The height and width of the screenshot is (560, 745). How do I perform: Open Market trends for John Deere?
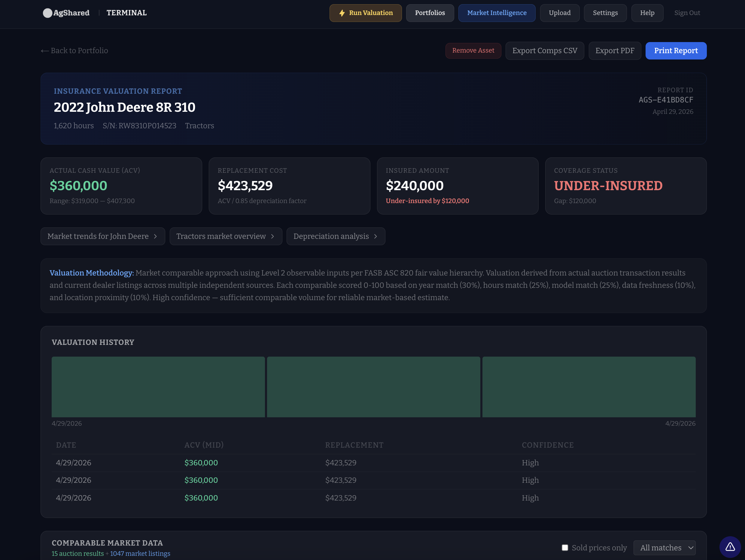103,236
